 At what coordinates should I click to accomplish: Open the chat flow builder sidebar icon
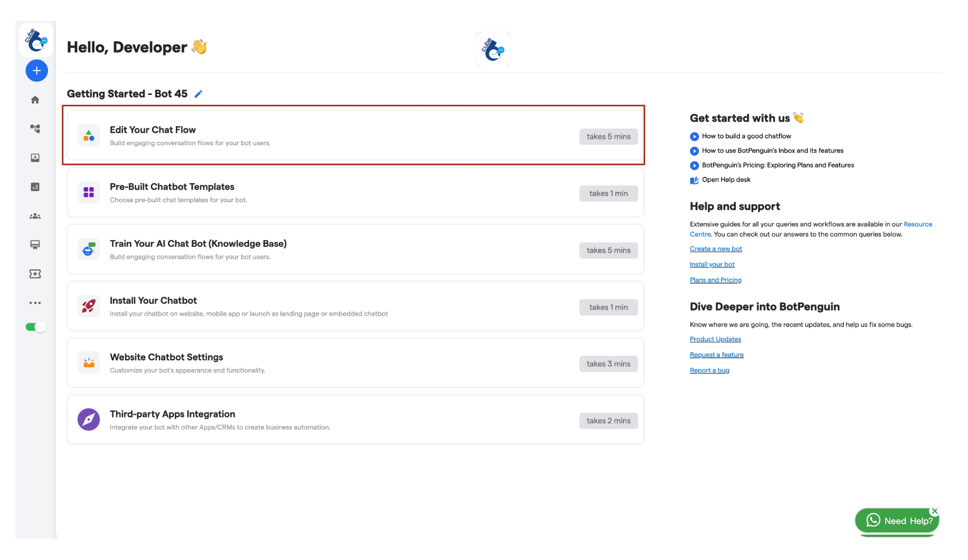pos(35,129)
